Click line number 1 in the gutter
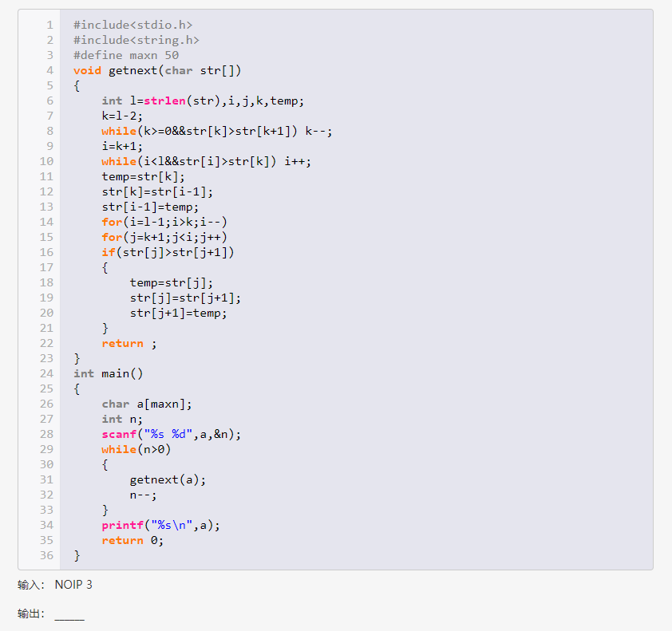The height and width of the screenshot is (631, 672). tap(49, 25)
